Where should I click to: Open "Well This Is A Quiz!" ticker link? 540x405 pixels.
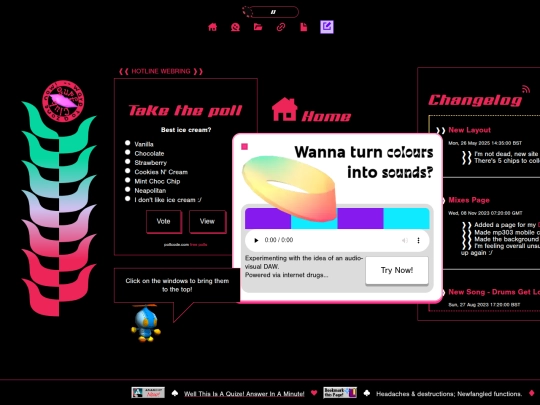pyautogui.click(x=244, y=394)
